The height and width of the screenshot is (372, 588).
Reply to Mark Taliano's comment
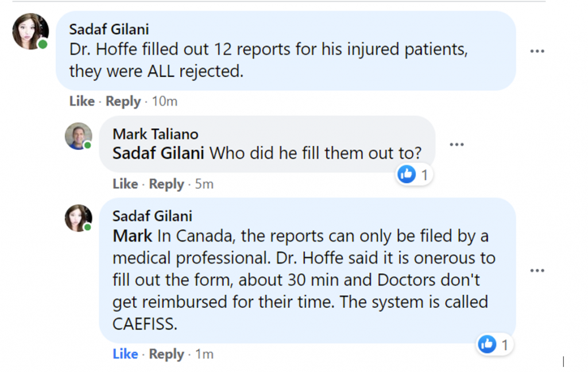167,184
